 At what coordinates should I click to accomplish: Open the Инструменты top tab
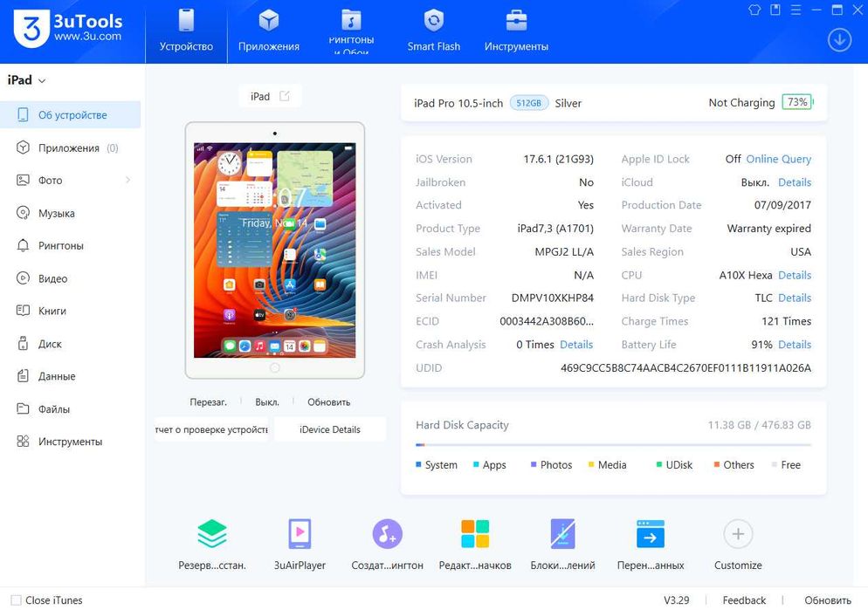coord(516,31)
